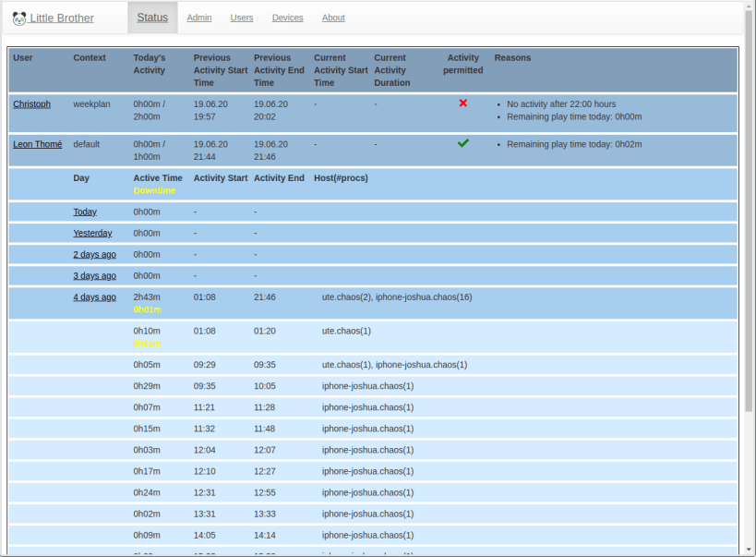The image size is (756, 557).
Task: Click the 'Activity permitted' column header
Action: [x=462, y=64]
